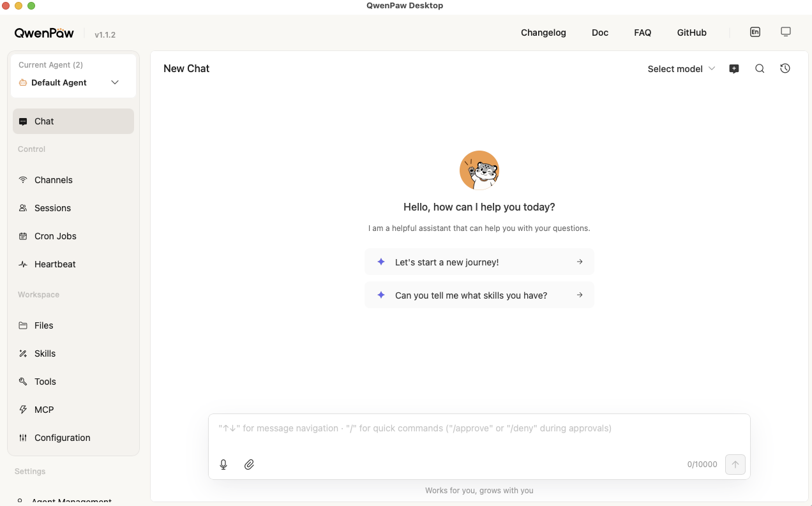Expand Agent Management in settings
The height and width of the screenshot is (506, 812).
pyautogui.click(x=71, y=500)
